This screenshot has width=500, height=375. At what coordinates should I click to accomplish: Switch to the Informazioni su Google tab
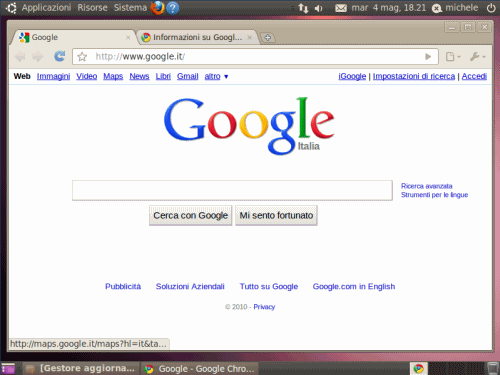[197, 37]
